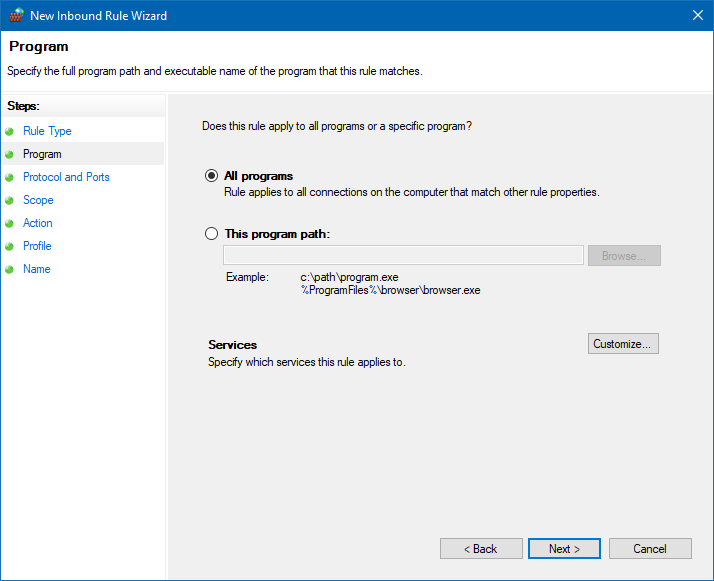Click the green bullet beside Action
714x581 pixels.
10,223
